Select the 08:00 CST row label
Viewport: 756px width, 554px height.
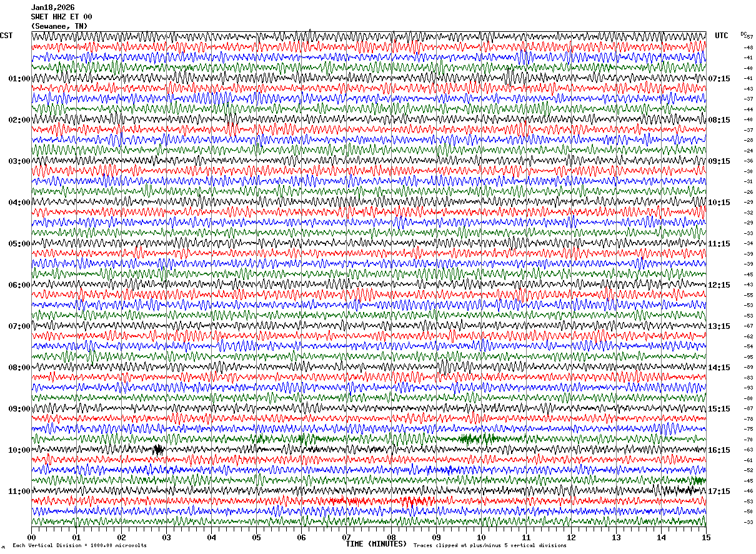point(19,368)
